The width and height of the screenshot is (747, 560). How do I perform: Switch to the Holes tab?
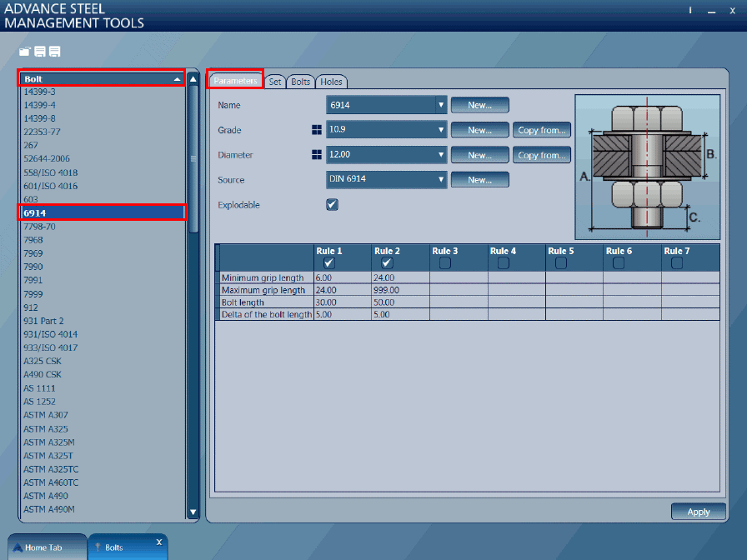coord(331,82)
